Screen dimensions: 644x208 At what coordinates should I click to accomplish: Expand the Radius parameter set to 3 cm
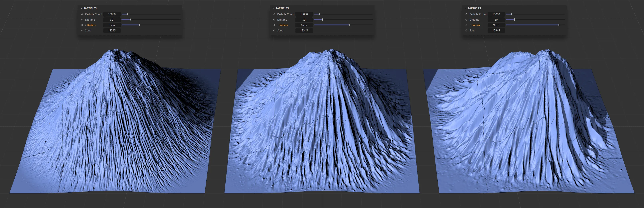[86, 25]
